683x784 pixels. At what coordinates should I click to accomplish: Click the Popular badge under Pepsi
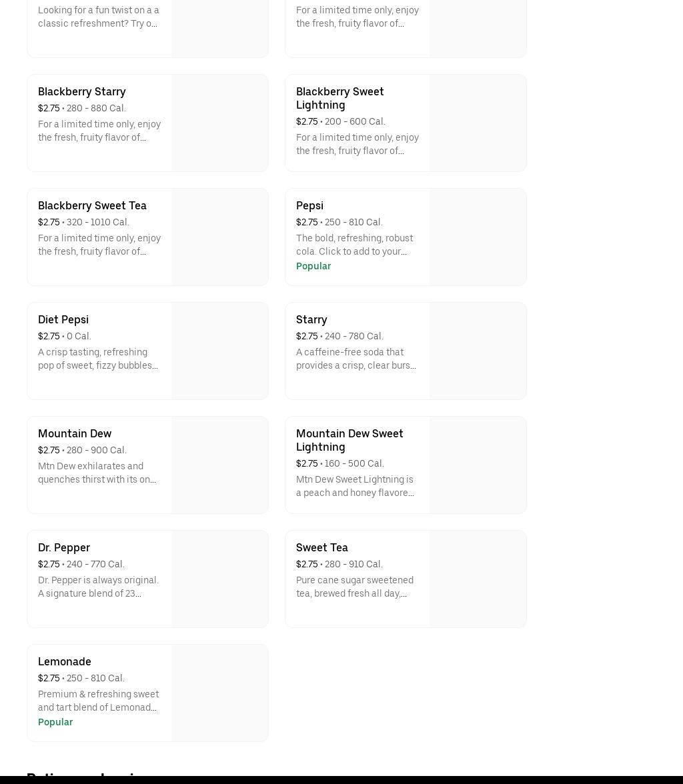(x=313, y=266)
